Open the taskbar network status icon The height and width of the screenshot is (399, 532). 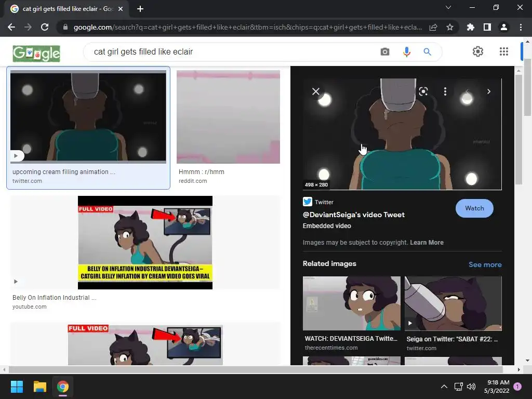[x=458, y=387]
